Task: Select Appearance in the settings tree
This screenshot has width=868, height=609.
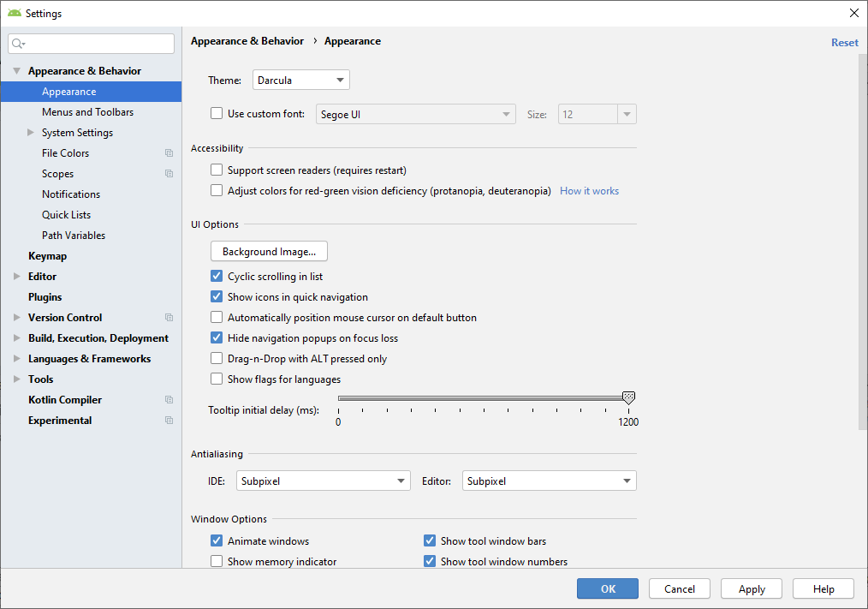Action: point(91,92)
